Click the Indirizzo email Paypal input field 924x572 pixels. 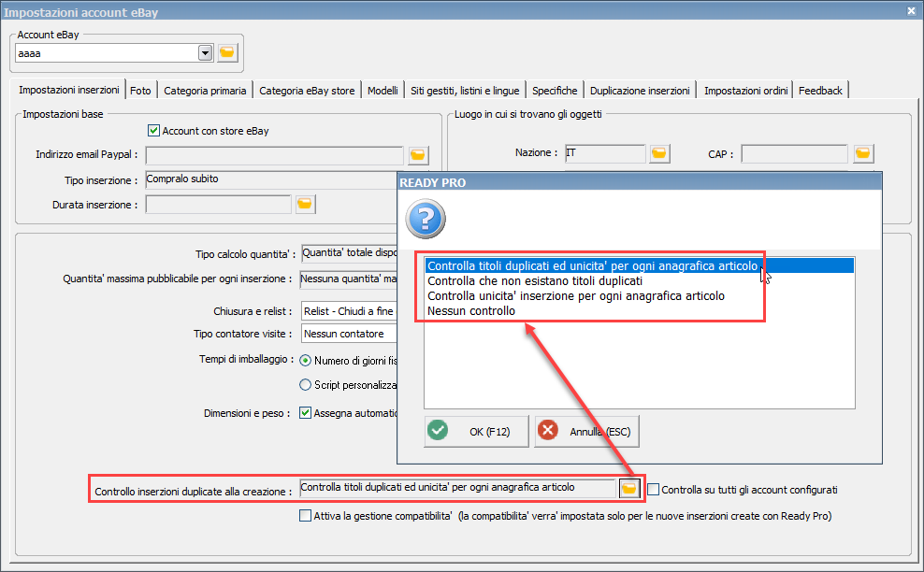(x=275, y=155)
